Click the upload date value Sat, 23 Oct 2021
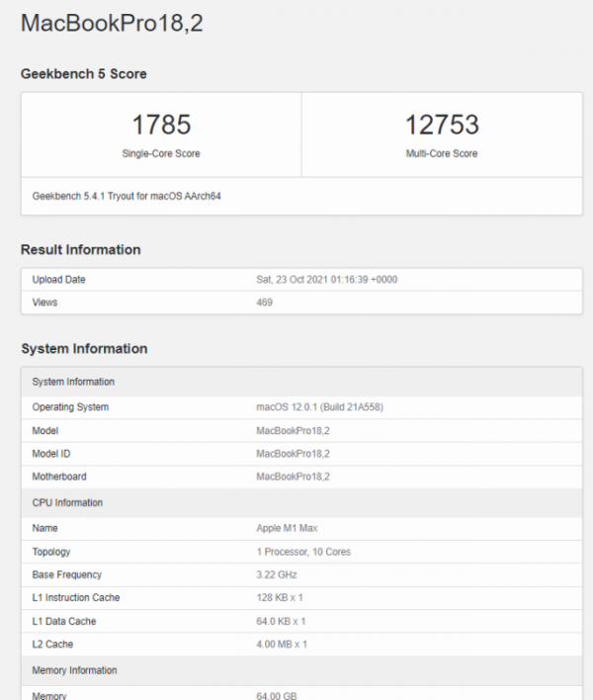 point(327,280)
